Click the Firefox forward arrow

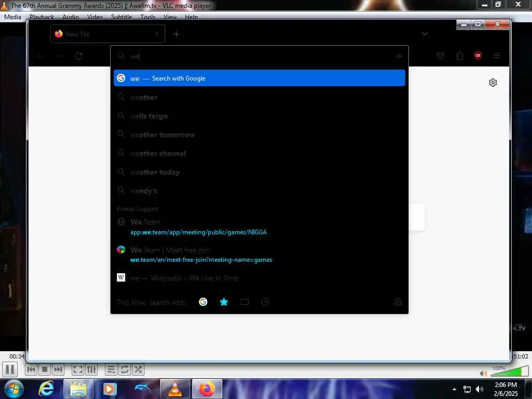[x=60, y=56]
